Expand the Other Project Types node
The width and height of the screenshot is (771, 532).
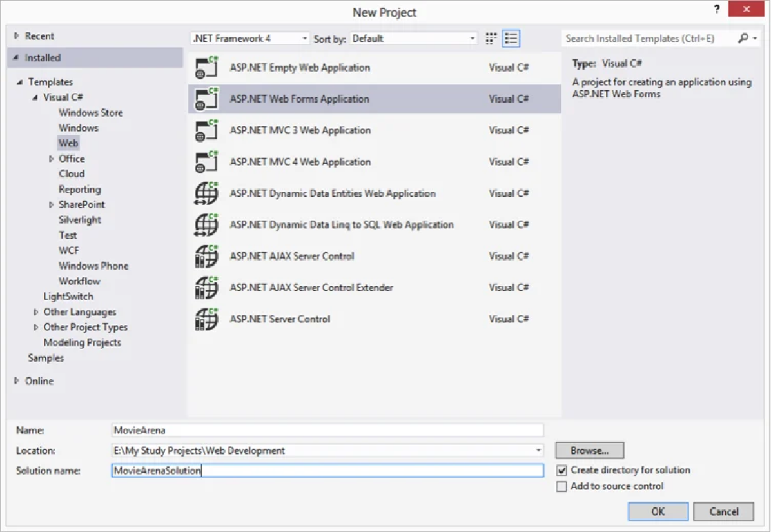36,327
